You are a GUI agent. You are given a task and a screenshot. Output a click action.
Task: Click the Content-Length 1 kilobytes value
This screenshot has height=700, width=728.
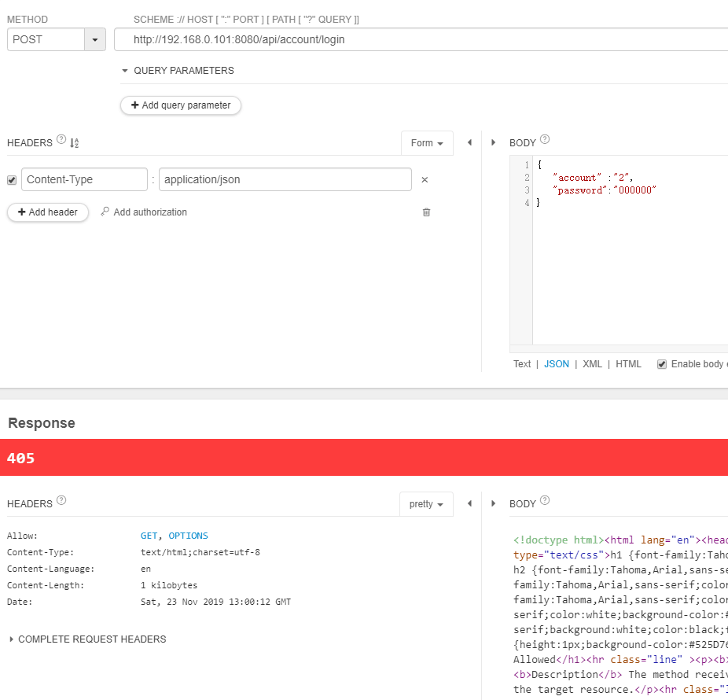169,585
